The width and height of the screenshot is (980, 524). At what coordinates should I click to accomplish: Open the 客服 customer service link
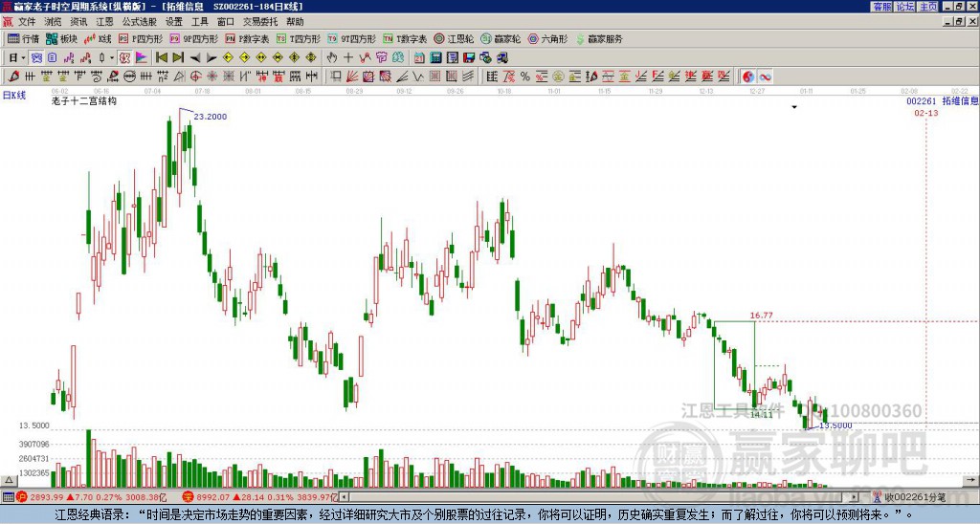pos(881,7)
